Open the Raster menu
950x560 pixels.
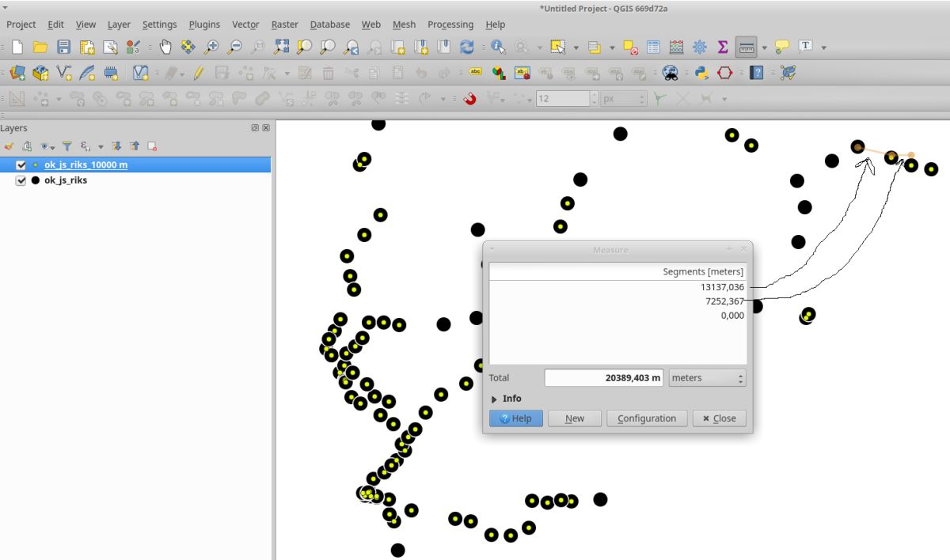click(285, 25)
